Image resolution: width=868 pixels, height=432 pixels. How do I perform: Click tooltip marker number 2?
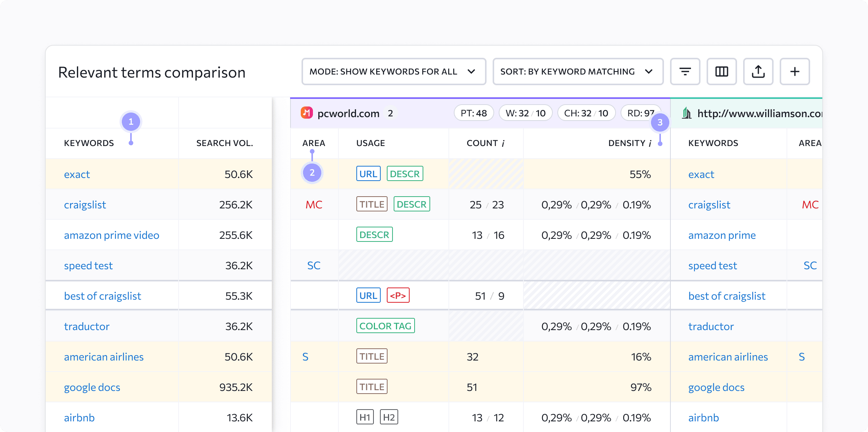pos(312,173)
